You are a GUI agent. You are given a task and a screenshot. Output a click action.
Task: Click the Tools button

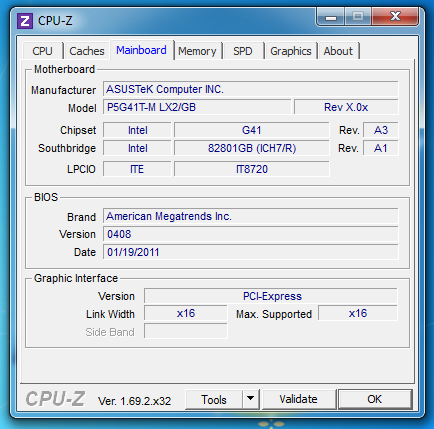(214, 399)
